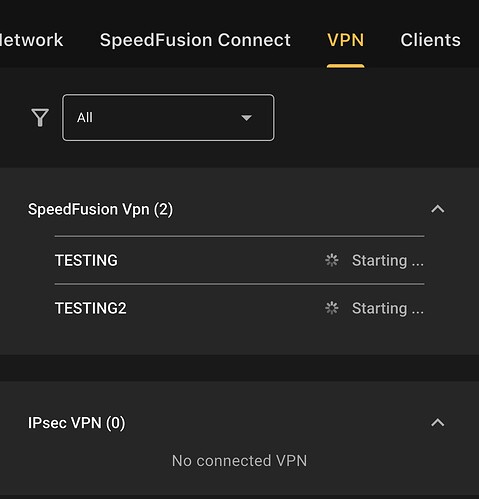
Task: Click the funnel filter icon
Action: 40,118
